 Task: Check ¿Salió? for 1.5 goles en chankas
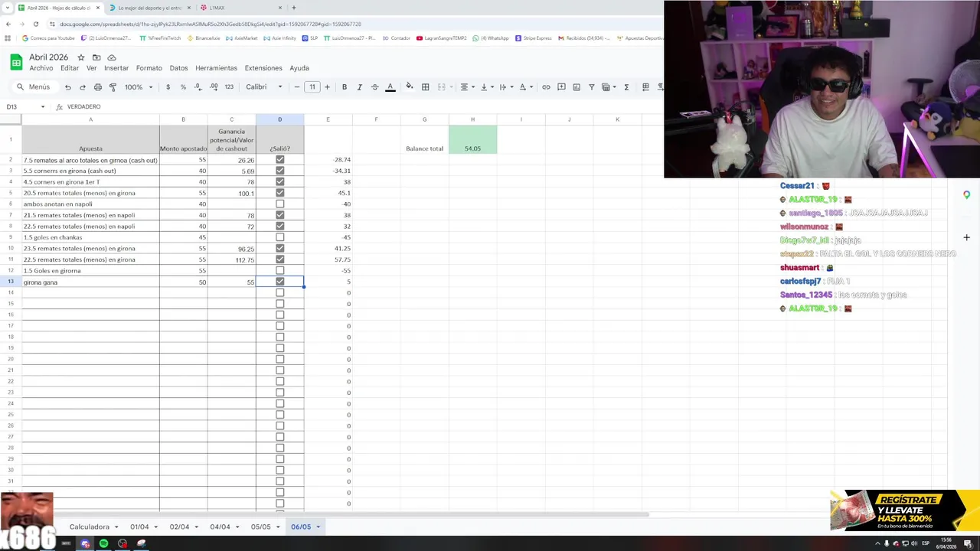279,237
